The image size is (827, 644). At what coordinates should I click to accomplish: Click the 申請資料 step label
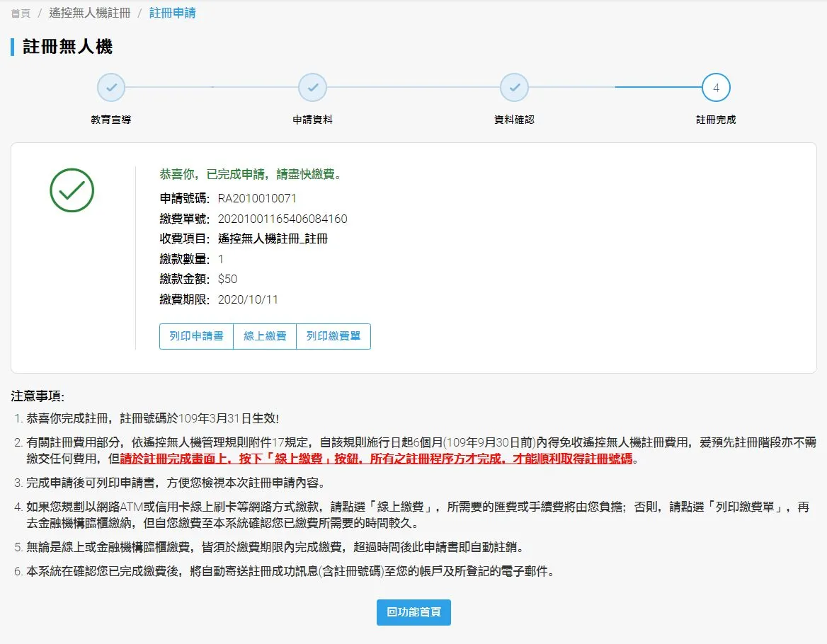pos(313,120)
